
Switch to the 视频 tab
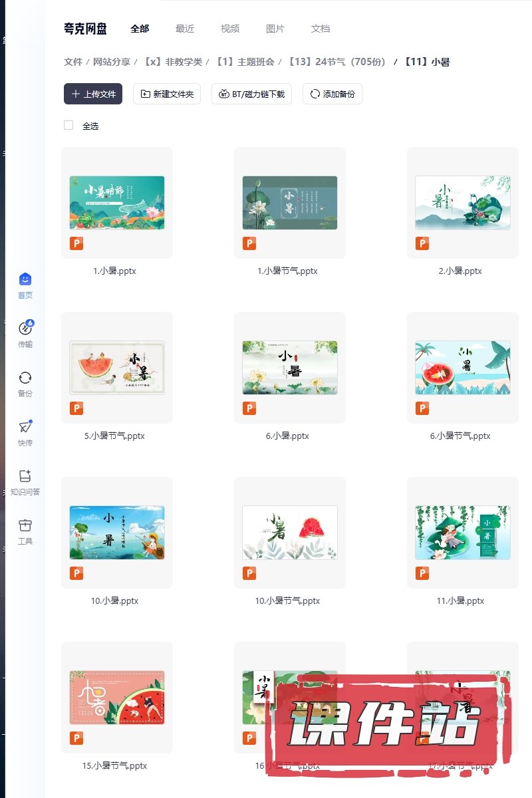(230, 29)
